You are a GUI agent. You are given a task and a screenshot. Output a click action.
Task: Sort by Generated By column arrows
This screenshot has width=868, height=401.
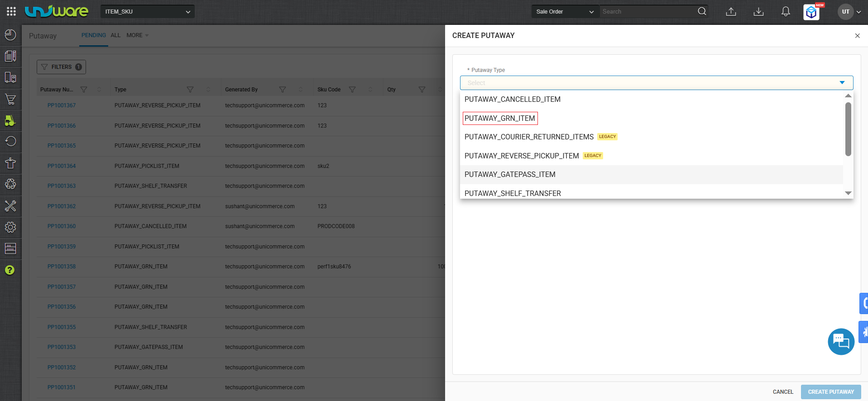tap(301, 90)
